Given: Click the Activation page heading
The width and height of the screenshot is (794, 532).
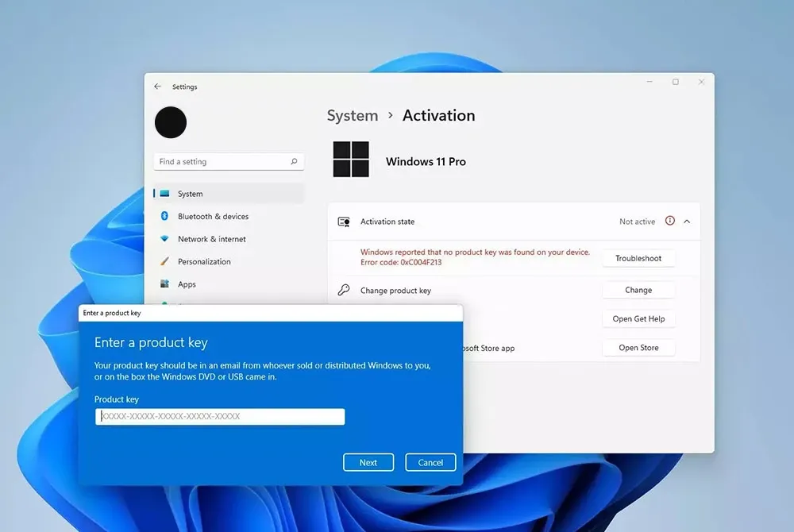Looking at the screenshot, I should (x=439, y=115).
